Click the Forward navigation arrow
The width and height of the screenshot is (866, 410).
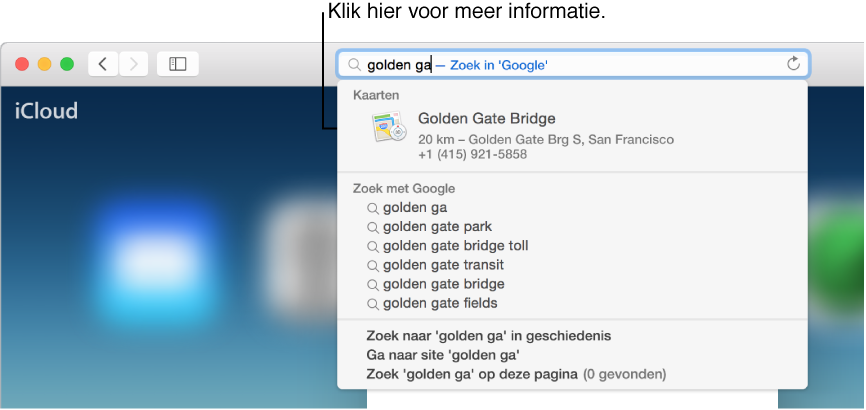point(134,64)
